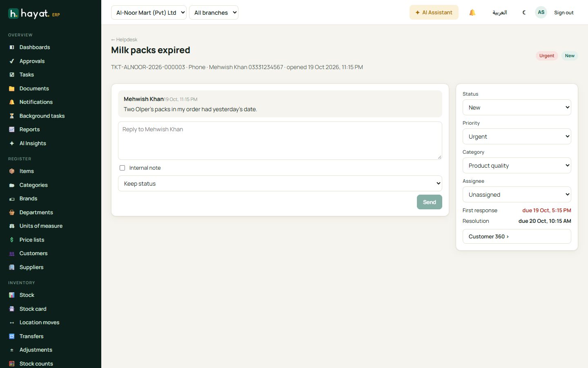Open the Price lists dollar icon
This screenshot has height=368, width=588.
12,240
